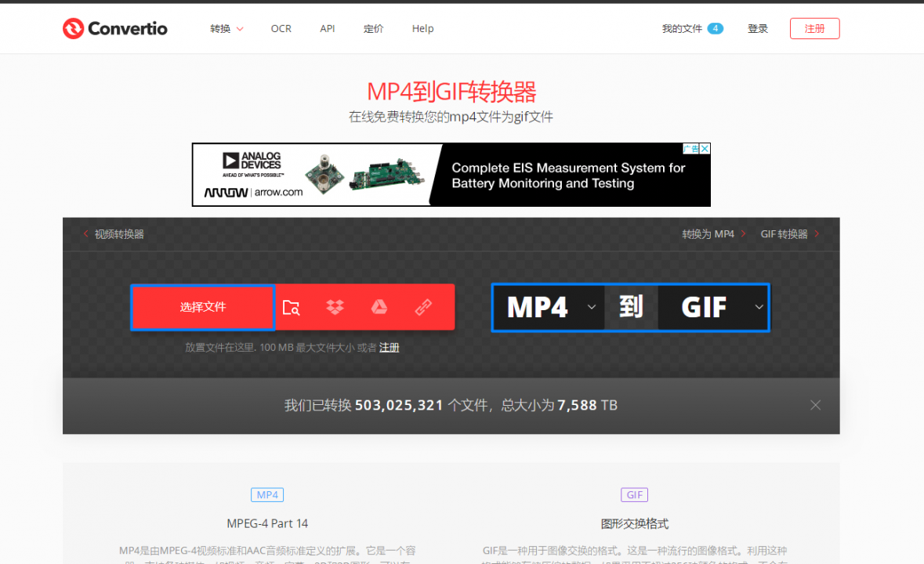
Task: Click the 注册 register button in header
Action: (x=814, y=28)
